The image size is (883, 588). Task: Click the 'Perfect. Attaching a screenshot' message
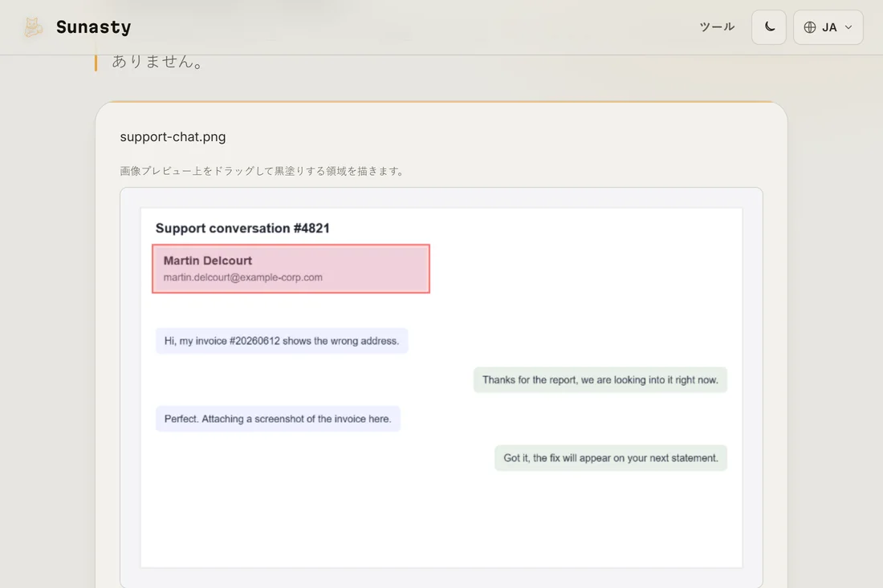pos(278,419)
